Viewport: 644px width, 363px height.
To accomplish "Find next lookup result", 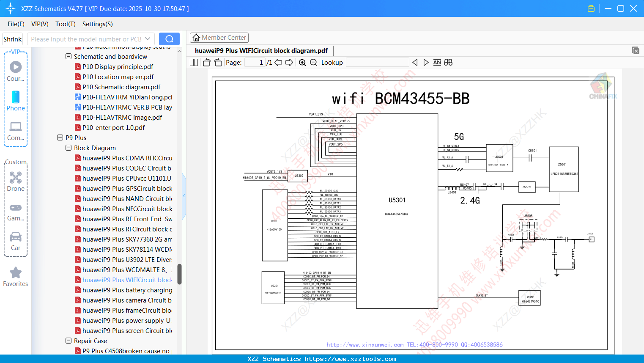I will pyautogui.click(x=426, y=62).
